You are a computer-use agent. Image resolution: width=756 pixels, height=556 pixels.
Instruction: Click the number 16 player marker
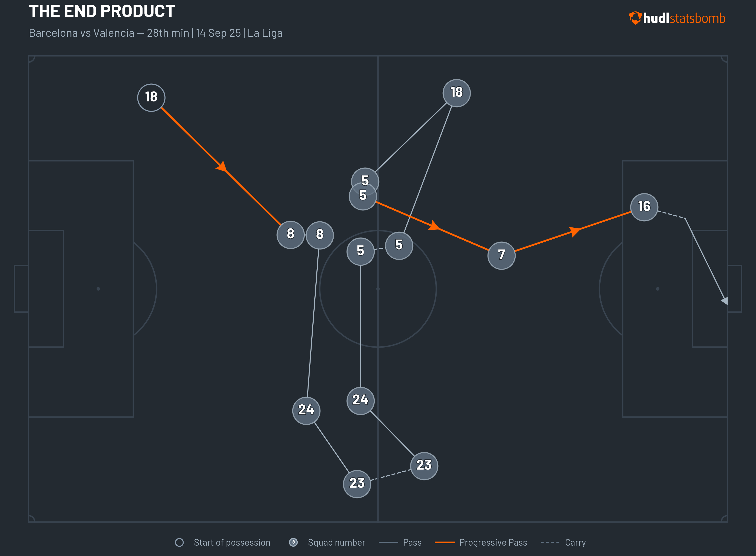coord(644,207)
